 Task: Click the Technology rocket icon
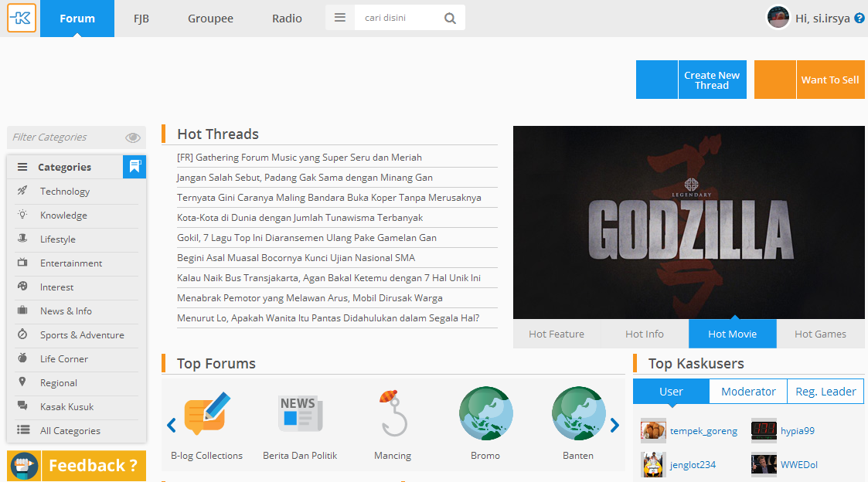tap(22, 191)
